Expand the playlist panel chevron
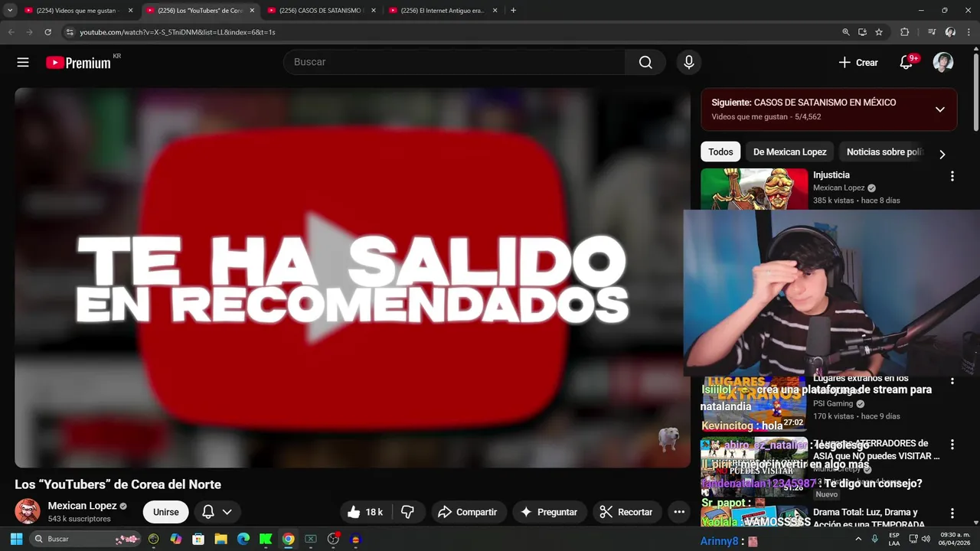This screenshot has height=551, width=980. pos(940,109)
